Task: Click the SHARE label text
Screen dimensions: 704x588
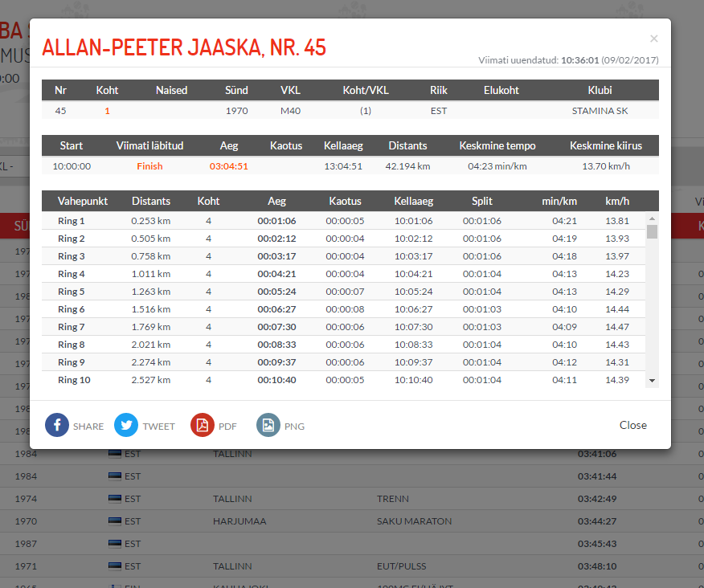Action: (88, 427)
